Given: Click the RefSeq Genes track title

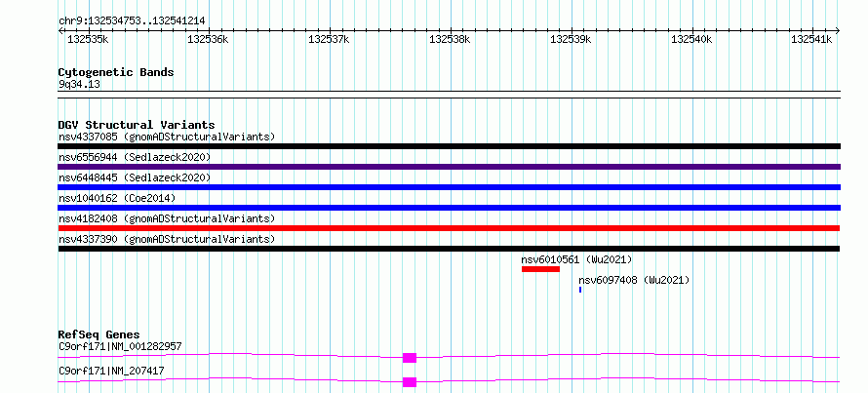Looking at the screenshot, I should (99, 334).
